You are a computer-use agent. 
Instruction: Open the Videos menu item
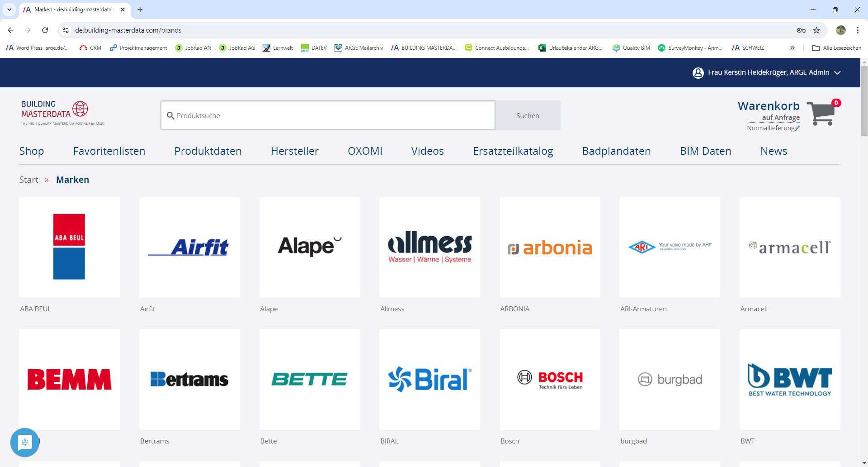tap(428, 151)
